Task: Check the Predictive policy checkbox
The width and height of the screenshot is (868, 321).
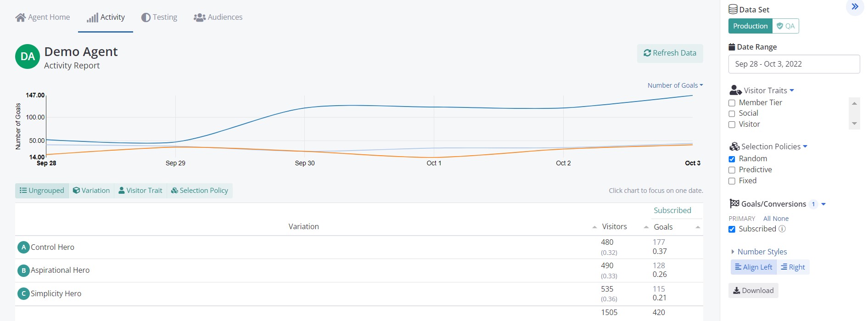Action: [x=732, y=170]
